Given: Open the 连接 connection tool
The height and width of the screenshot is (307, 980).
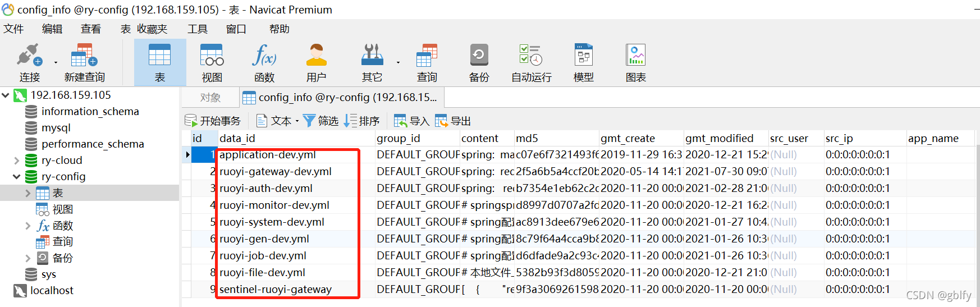Looking at the screenshot, I should point(30,62).
